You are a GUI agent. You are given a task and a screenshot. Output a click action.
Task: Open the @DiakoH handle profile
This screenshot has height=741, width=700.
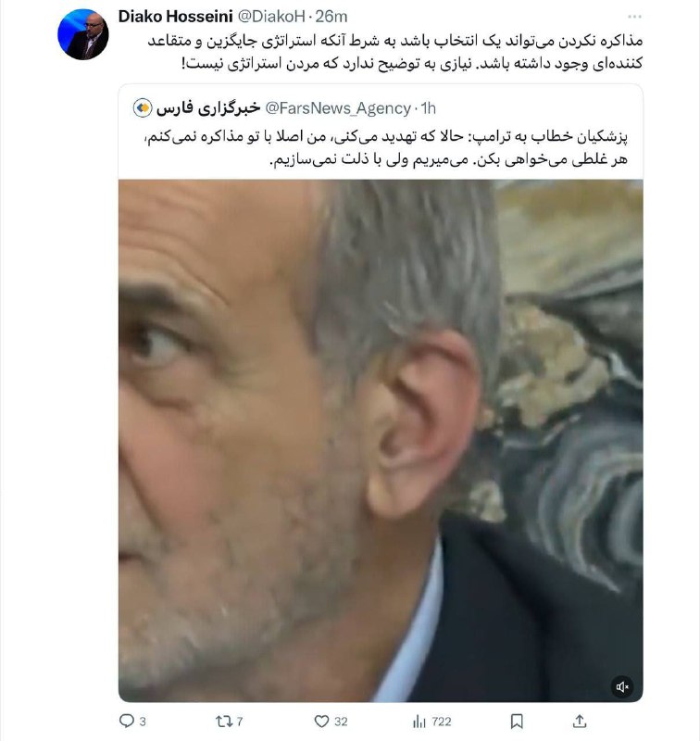tap(270, 17)
